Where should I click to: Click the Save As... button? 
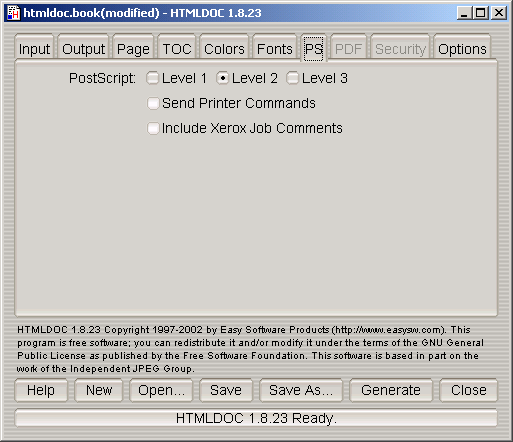(301, 390)
